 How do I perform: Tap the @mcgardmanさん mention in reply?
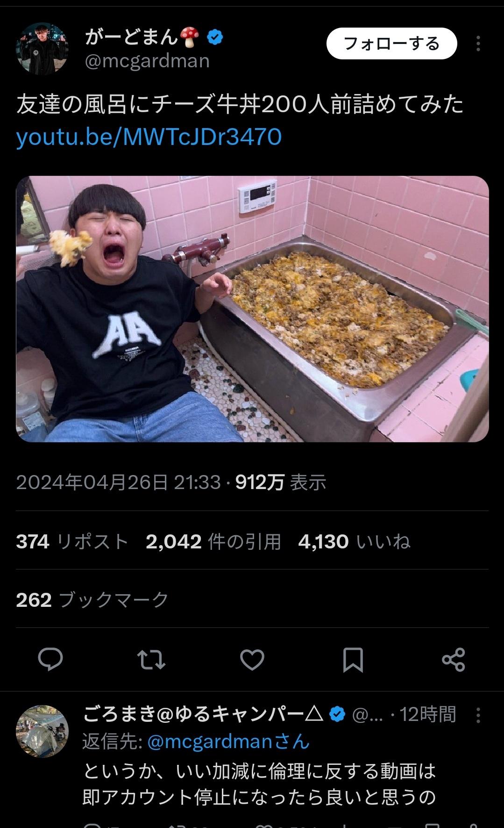point(228,742)
